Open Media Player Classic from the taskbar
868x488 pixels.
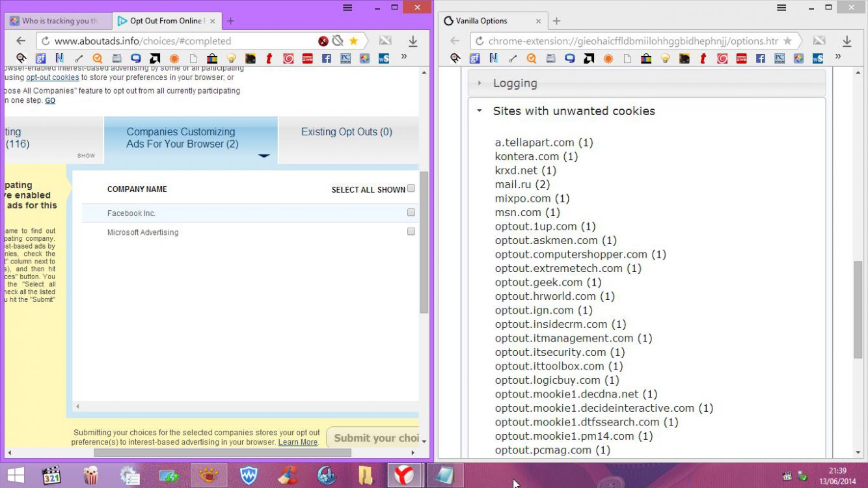point(51,476)
